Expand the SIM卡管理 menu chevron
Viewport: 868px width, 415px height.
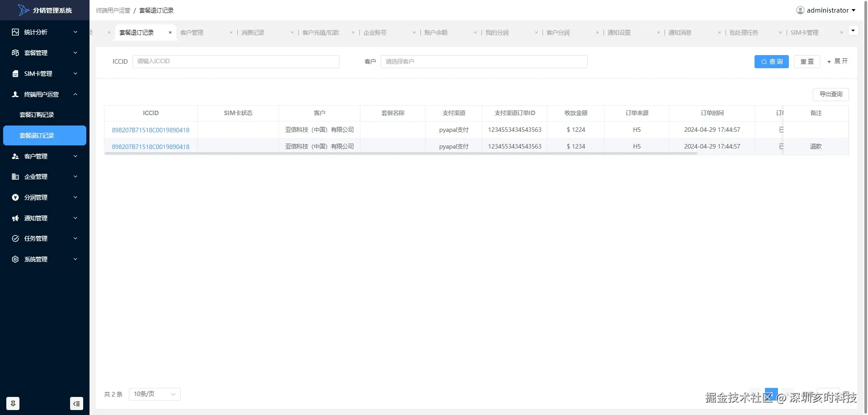click(75, 74)
